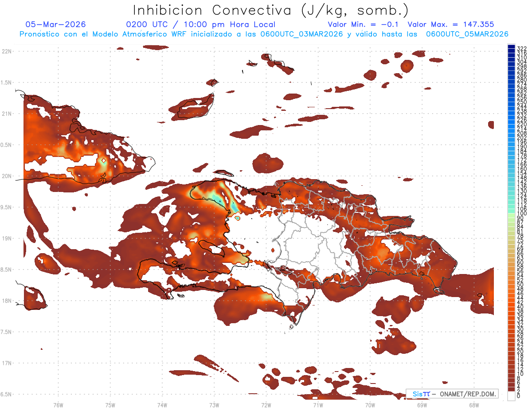Click the latitude label '1.5N'
The height and width of the screenshot is (411, 532).
click(x=6, y=82)
